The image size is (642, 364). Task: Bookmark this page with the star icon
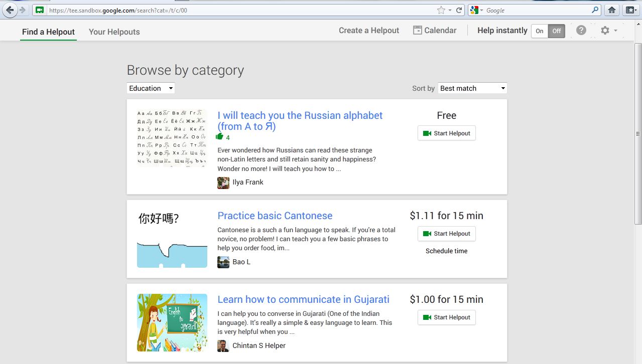point(441,10)
